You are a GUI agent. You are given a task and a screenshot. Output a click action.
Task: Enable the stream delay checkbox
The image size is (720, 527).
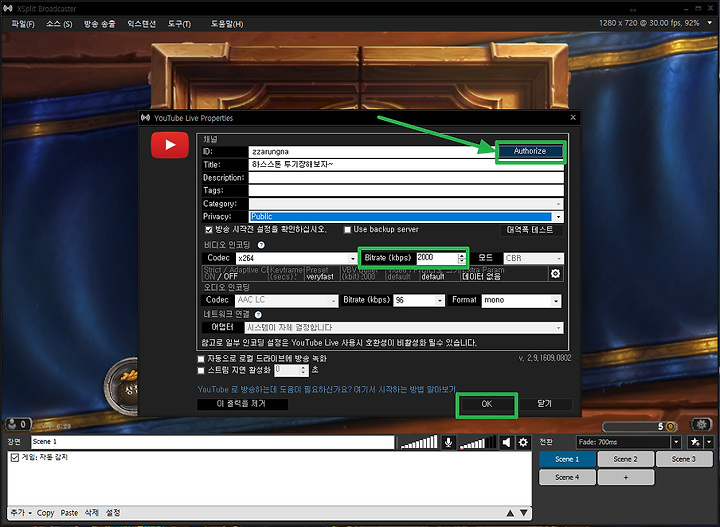click(201, 370)
